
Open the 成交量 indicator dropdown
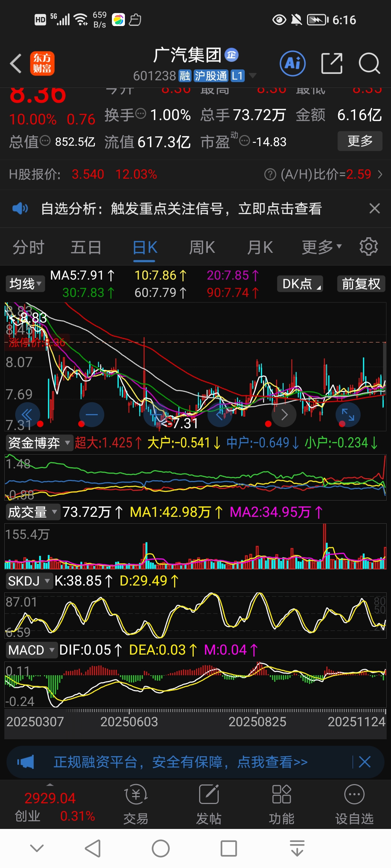click(33, 512)
